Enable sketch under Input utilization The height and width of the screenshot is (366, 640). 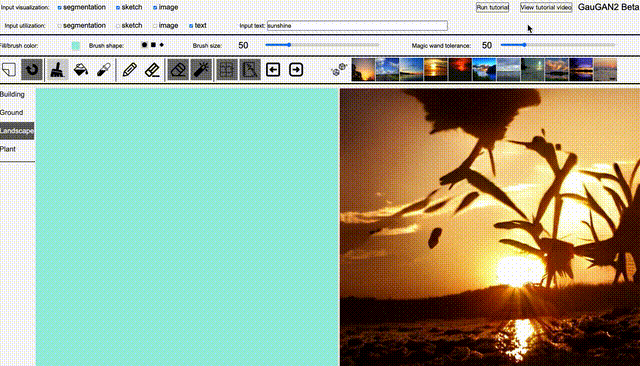click(x=118, y=26)
